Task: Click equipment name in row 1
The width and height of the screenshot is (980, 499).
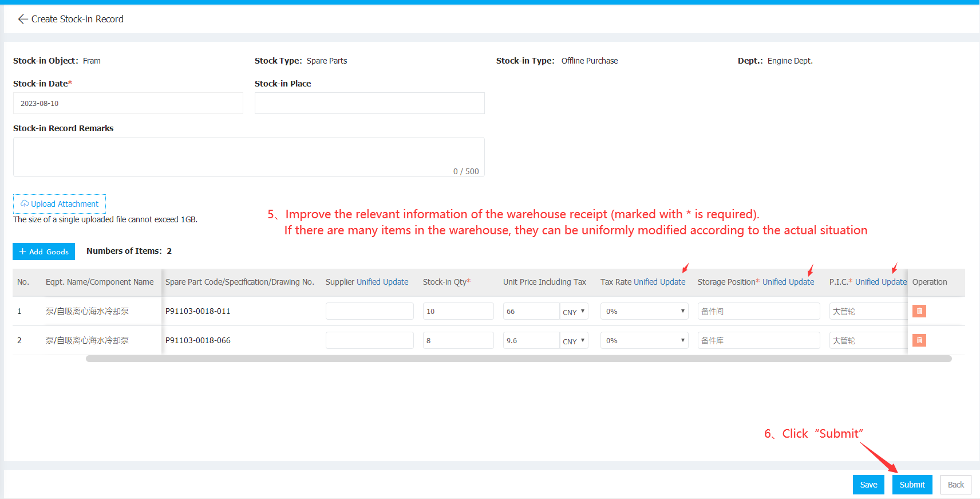Action: click(87, 311)
